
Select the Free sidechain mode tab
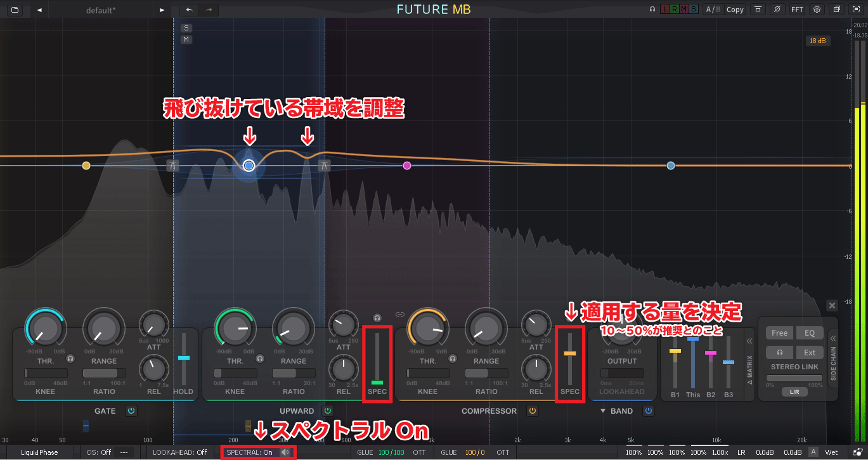click(x=779, y=333)
